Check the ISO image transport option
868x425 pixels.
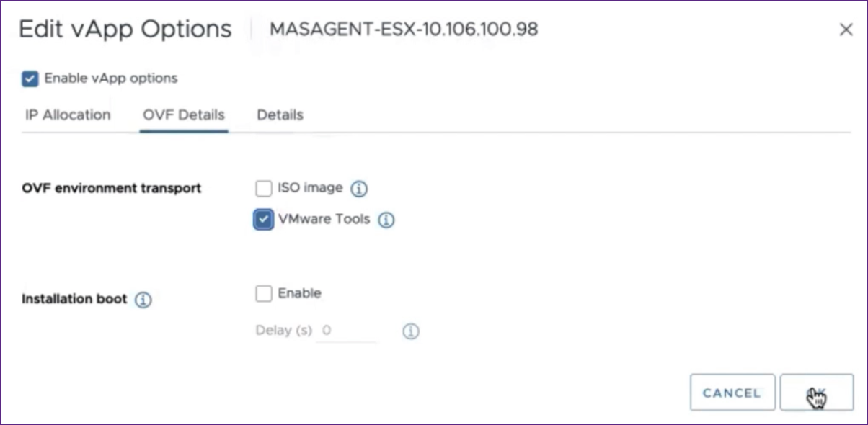tap(264, 187)
